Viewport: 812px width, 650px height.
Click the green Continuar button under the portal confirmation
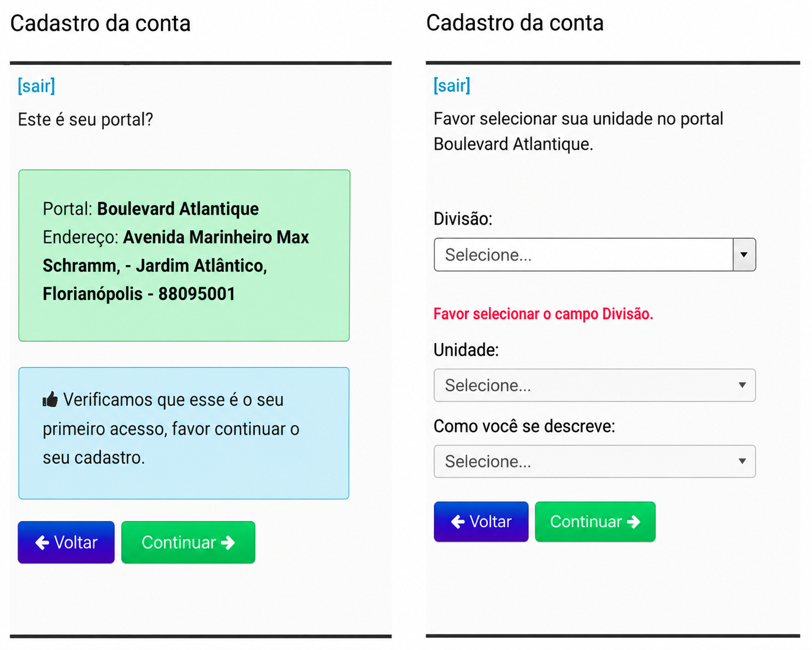pos(188,542)
